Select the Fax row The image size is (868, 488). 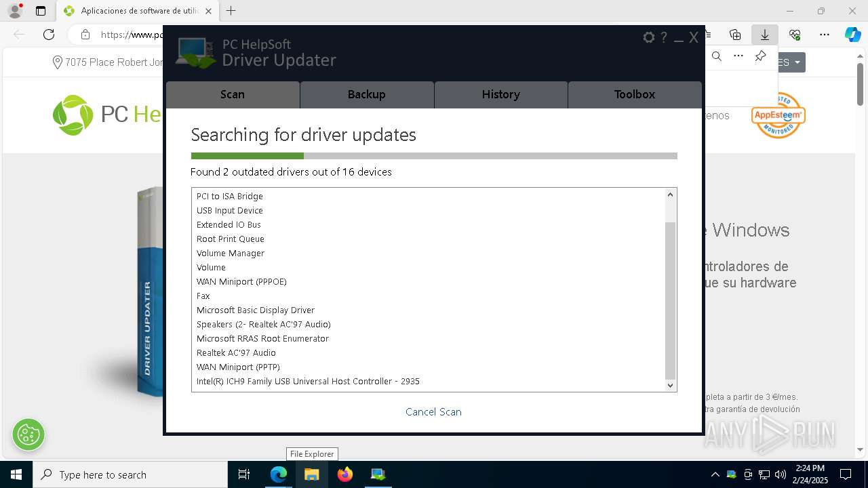tap(429, 296)
